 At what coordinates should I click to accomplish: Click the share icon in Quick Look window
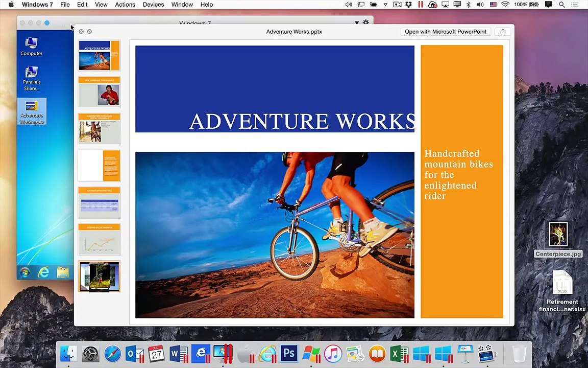coord(503,32)
